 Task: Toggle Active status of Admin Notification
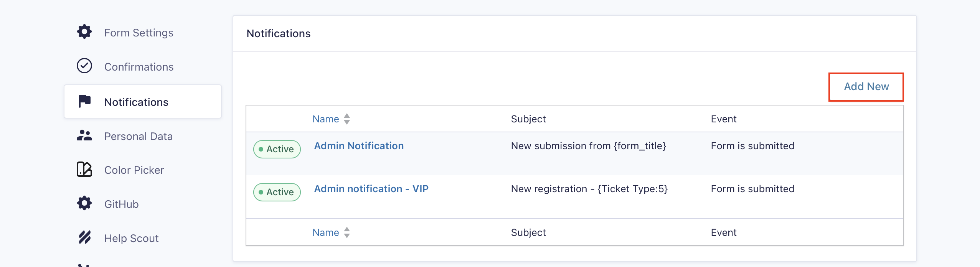[277, 149]
